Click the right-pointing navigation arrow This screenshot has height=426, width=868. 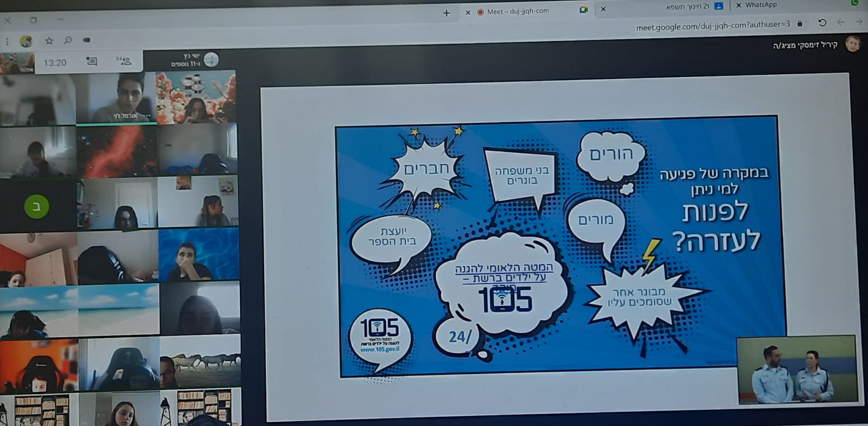859,22
